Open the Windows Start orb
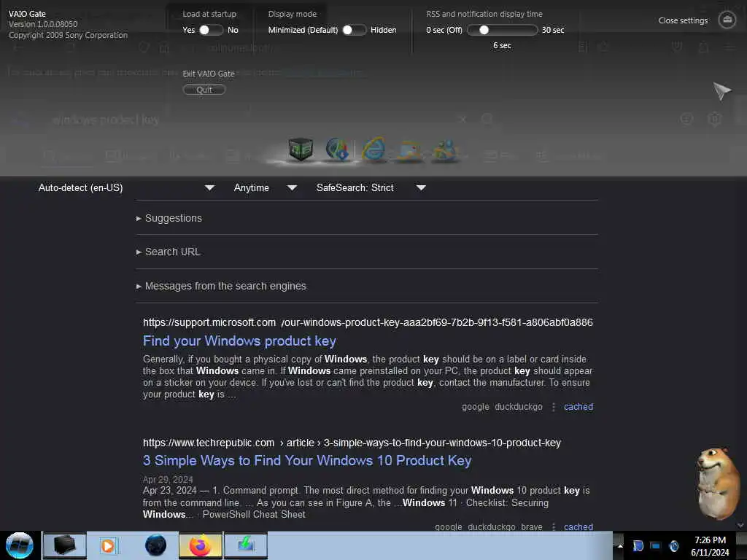Viewport: 747px width, 560px height. 20,545
